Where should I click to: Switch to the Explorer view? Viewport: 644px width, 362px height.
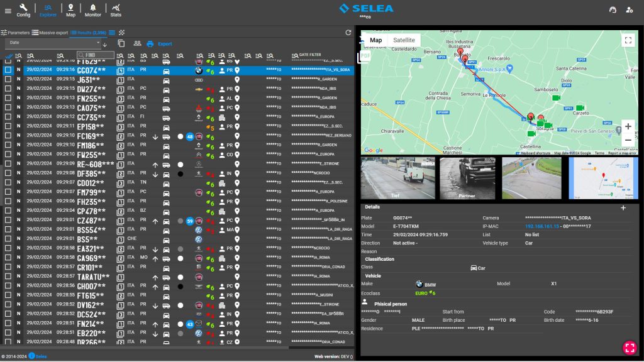coord(48,10)
